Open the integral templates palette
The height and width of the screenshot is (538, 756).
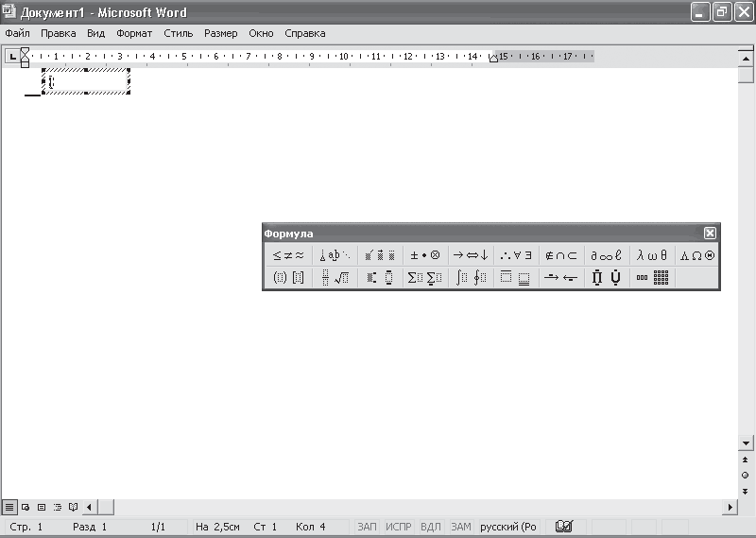[x=471, y=277]
